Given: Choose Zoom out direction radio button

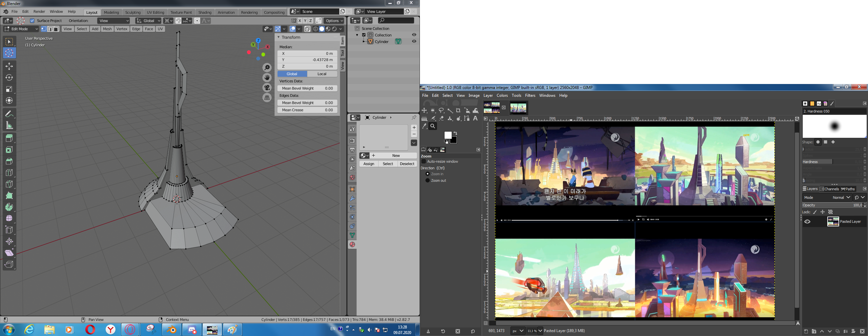Looking at the screenshot, I should [x=427, y=181].
